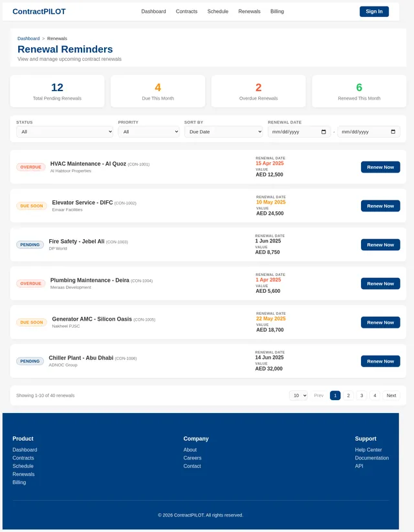Open the Careers link in footer
The height and width of the screenshot is (532, 414).
pos(192,458)
